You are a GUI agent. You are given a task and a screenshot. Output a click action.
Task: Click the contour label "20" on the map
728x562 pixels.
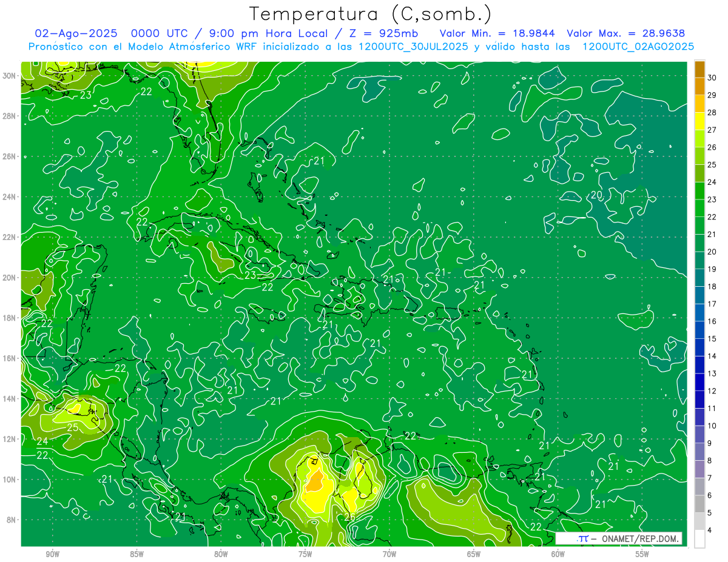[597, 195]
